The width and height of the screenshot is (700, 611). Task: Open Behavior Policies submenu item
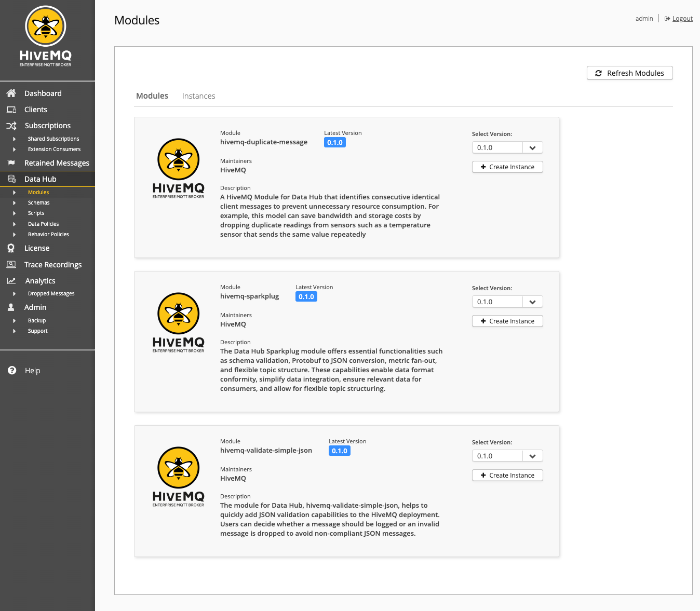48,235
